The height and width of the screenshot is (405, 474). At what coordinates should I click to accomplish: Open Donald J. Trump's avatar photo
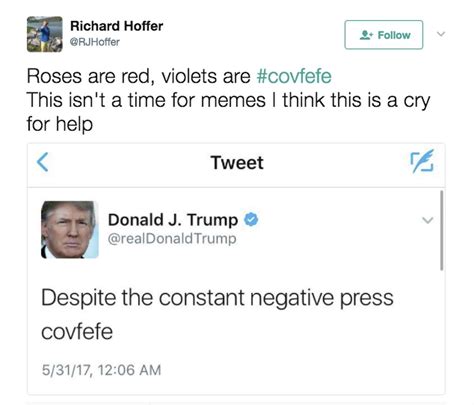pyautogui.click(x=70, y=229)
